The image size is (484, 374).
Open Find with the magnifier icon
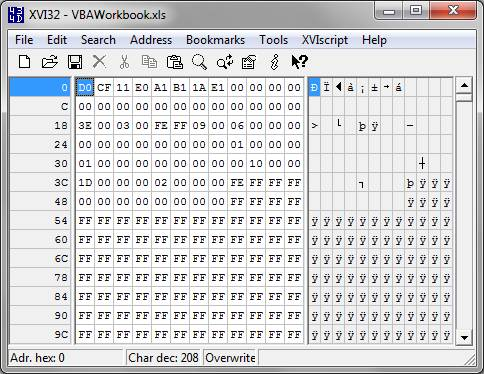click(x=199, y=62)
